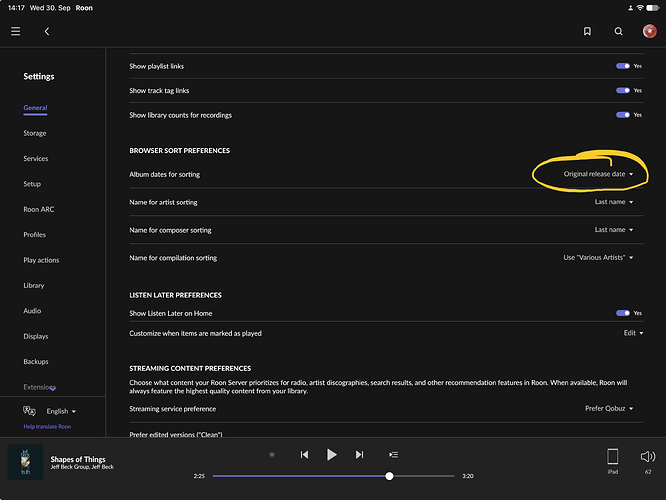Open the user profile avatar
Image resolution: width=666 pixels, height=500 pixels.
[x=649, y=31]
